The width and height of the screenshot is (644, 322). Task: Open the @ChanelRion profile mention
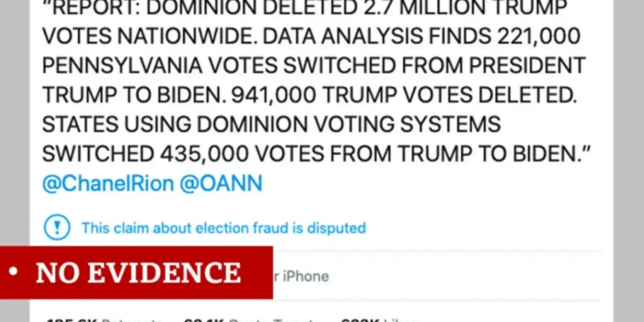(x=108, y=184)
